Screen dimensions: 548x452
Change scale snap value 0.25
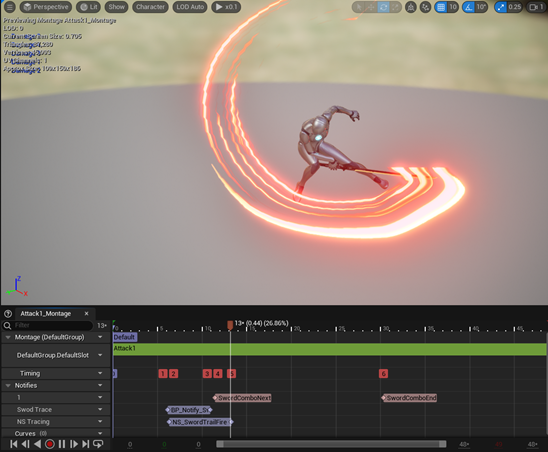tap(515, 7)
